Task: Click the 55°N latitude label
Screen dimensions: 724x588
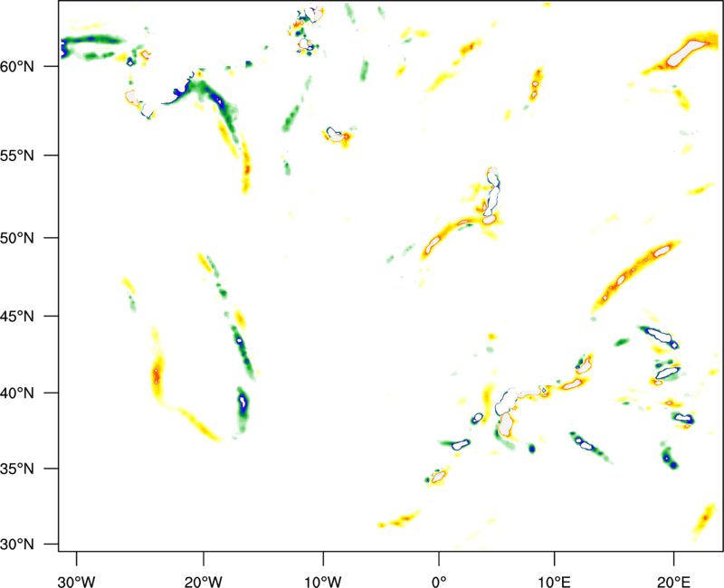Action: (17, 156)
